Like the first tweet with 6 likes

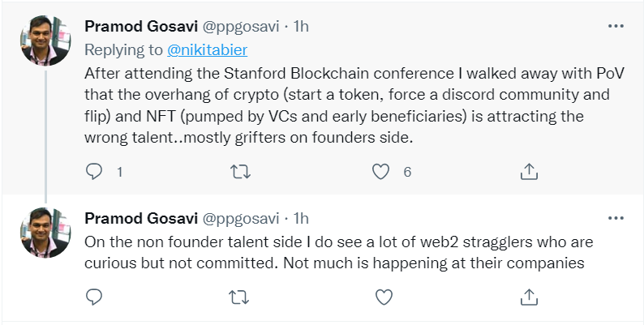380,171
